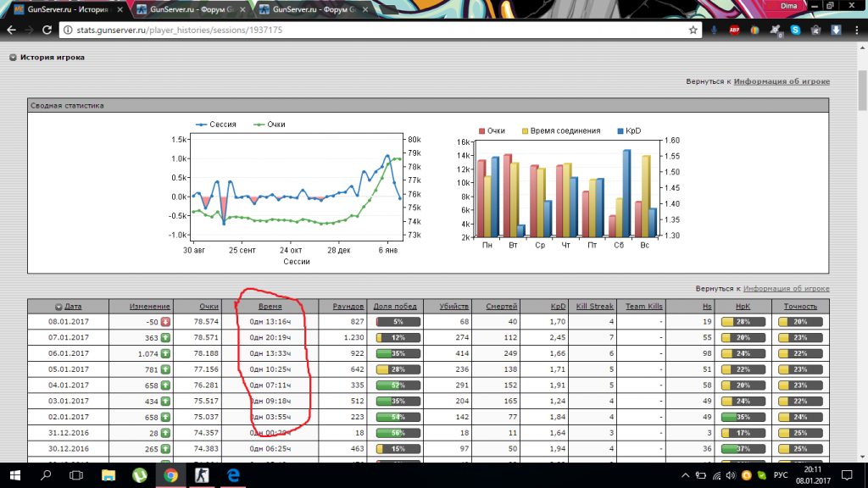868x488 pixels.
Task: Collapse the История игрока section
Action: point(13,58)
